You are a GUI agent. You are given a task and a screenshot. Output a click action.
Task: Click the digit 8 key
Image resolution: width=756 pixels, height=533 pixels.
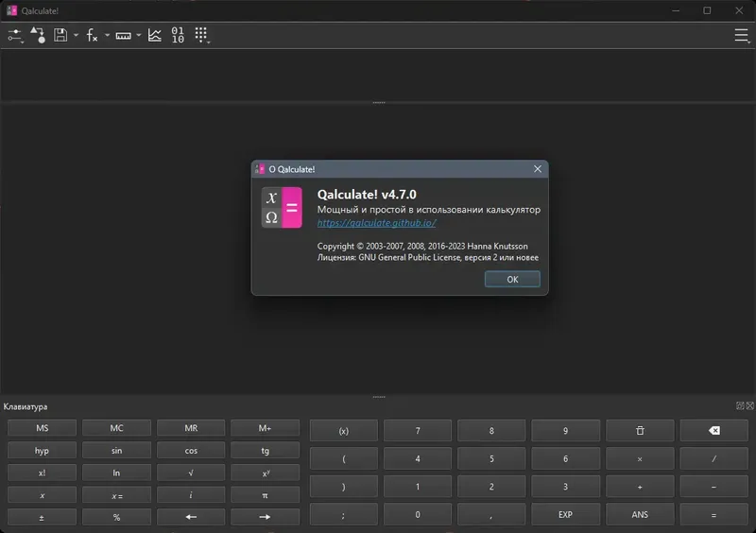pyautogui.click(x=491, y=431)
